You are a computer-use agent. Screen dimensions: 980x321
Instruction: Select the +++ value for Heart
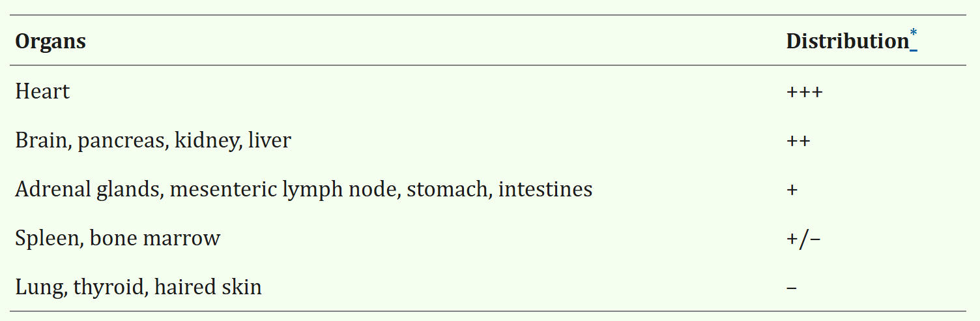pos(805,91)
